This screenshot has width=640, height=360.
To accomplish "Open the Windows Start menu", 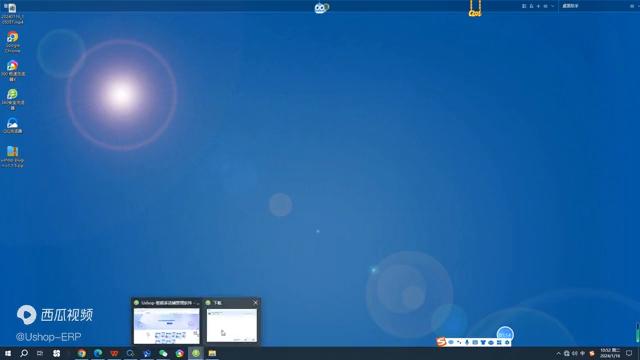I will [x=8, y=353].
